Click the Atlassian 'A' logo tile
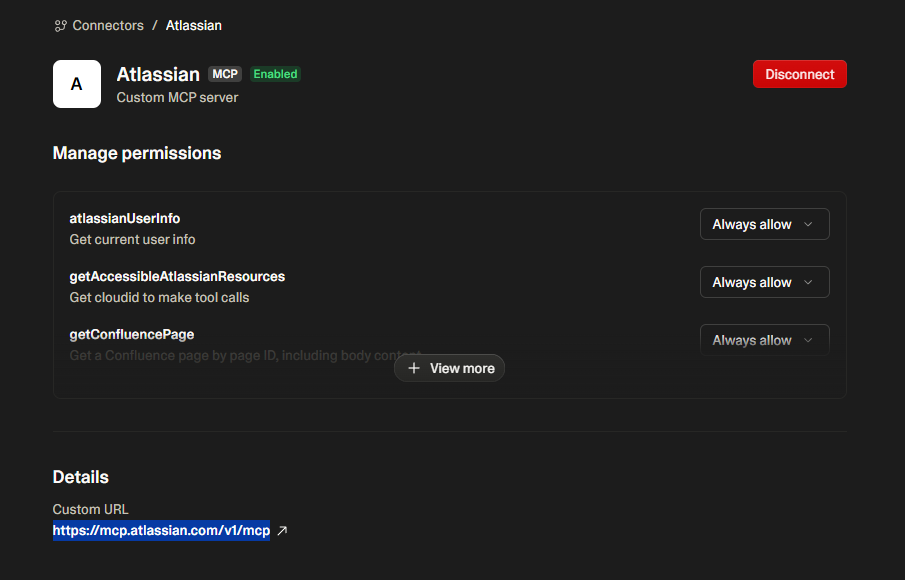The height and width of the screenshot is (580, 905). click(77, 84)
